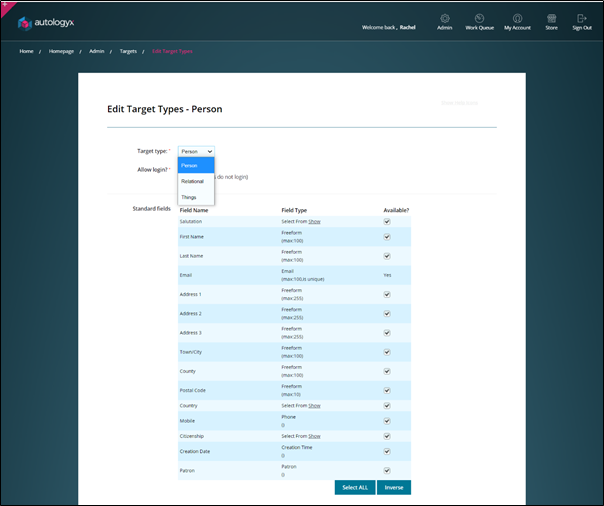Toggle Mobile available checkbox

[x=387, y=421]
